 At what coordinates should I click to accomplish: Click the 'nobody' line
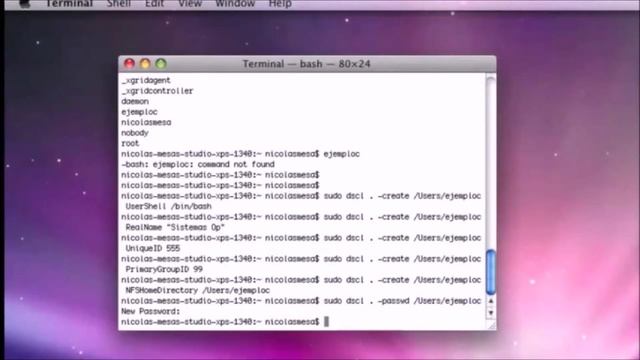(x=135, y=133)
